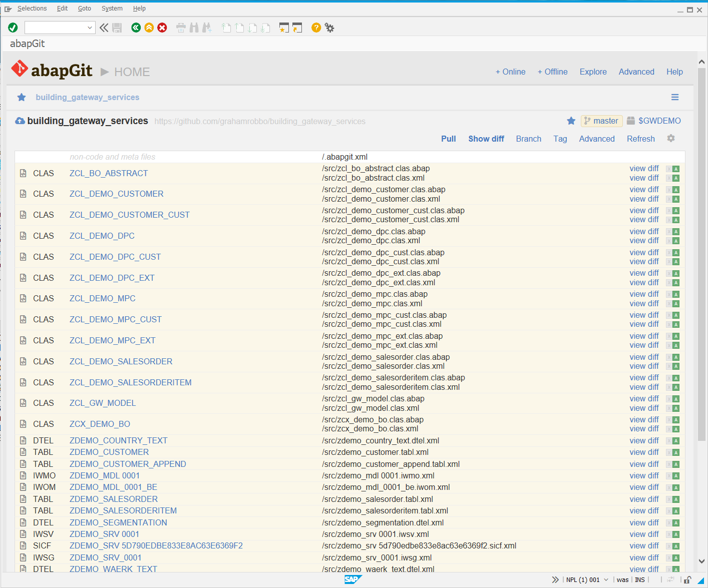Viewport: 708px width, 588px height.
Task: Open the Help menu in menu bar
Action: 139,9
